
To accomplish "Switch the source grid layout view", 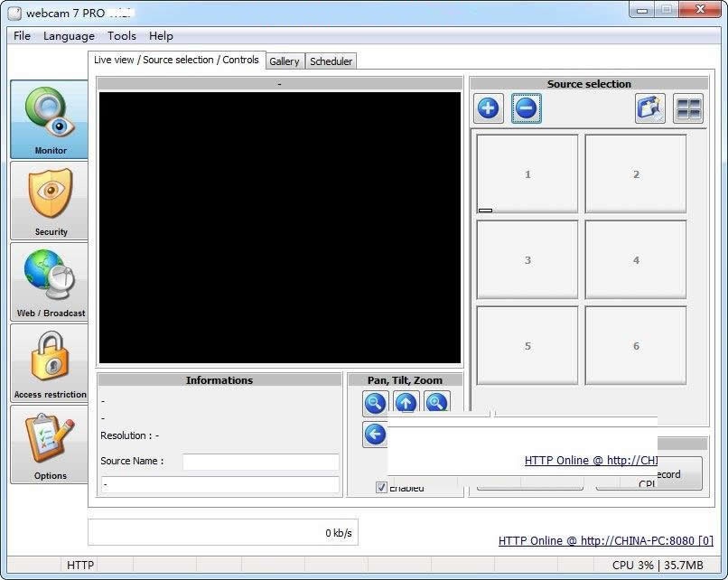I will click(688, 108).
